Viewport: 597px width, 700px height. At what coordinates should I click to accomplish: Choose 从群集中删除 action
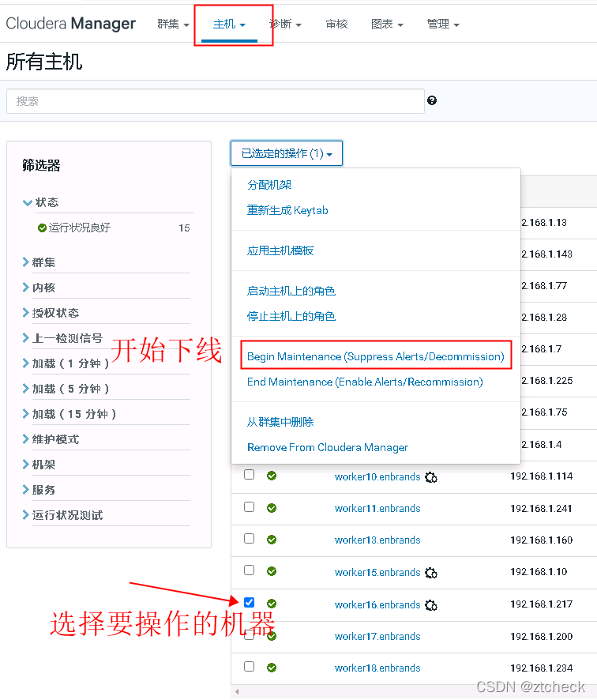click(x=280, y=422)
